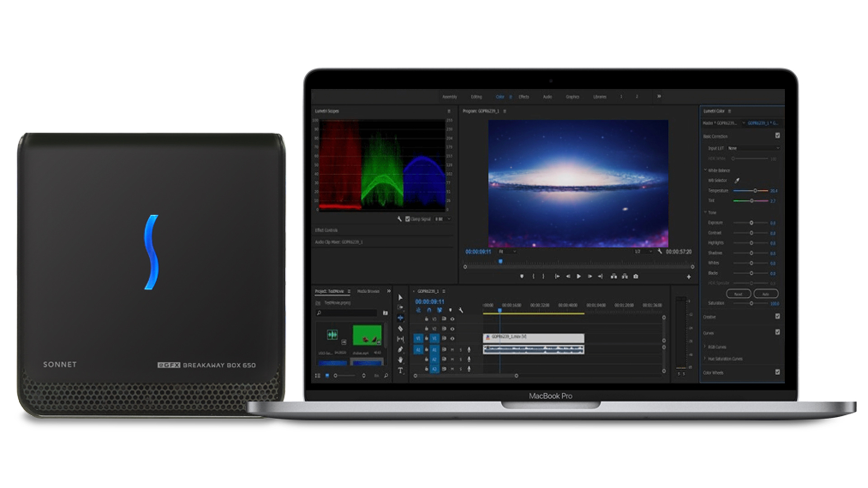The image size is (868, 488).
Task: Select the Razor tool in tools panel
Action: coord(400,328)
